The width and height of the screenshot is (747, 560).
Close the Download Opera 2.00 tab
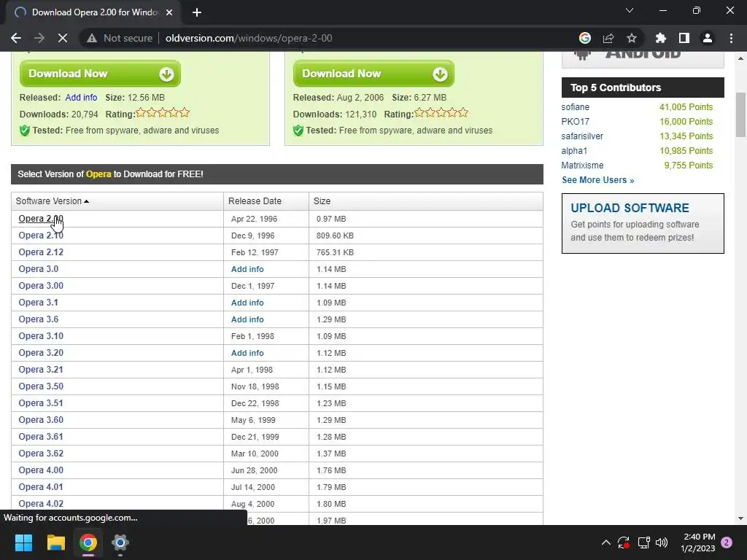click(x=169, y=12)
